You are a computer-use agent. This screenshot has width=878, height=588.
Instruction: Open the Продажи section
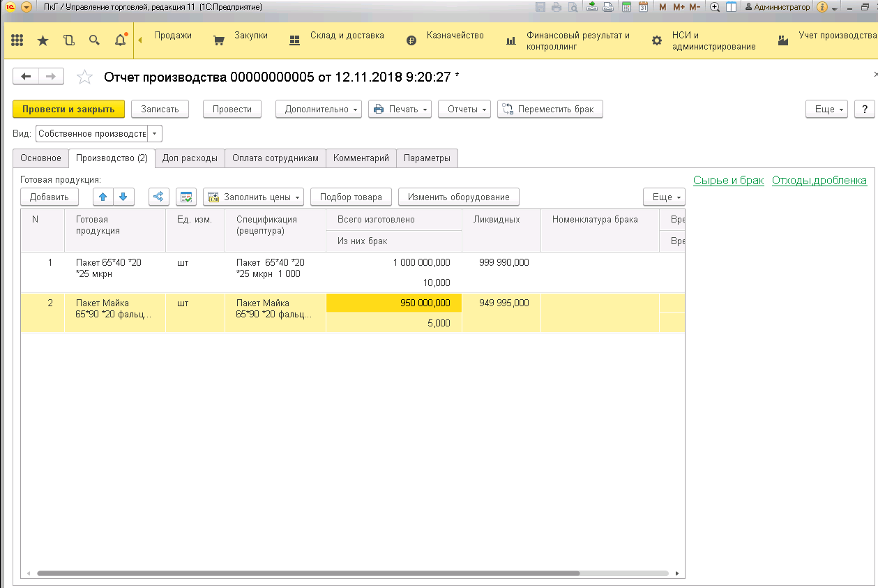(173, 35)
